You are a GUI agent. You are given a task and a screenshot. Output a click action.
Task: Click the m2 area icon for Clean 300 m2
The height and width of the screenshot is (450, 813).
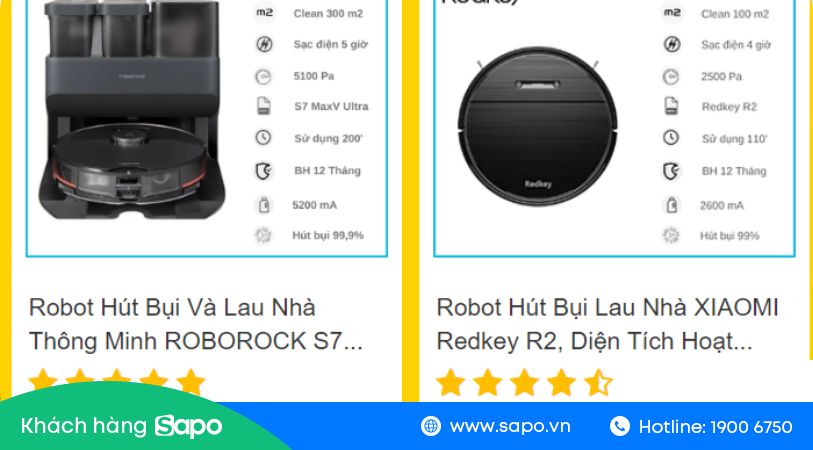click(x=264, y=13)
